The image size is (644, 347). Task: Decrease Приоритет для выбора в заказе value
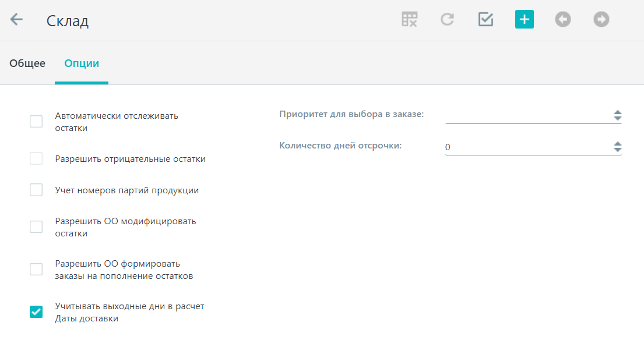[x=618, y=118]
